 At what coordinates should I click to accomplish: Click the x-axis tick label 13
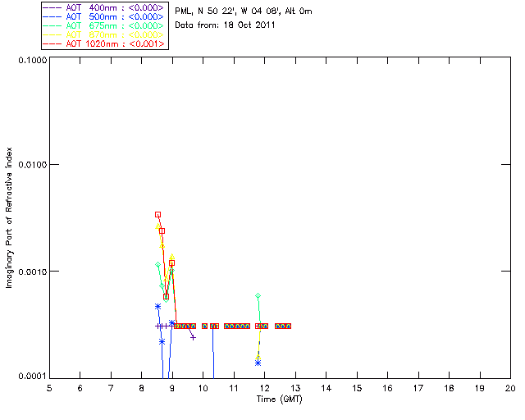click(x=295, y=388)
